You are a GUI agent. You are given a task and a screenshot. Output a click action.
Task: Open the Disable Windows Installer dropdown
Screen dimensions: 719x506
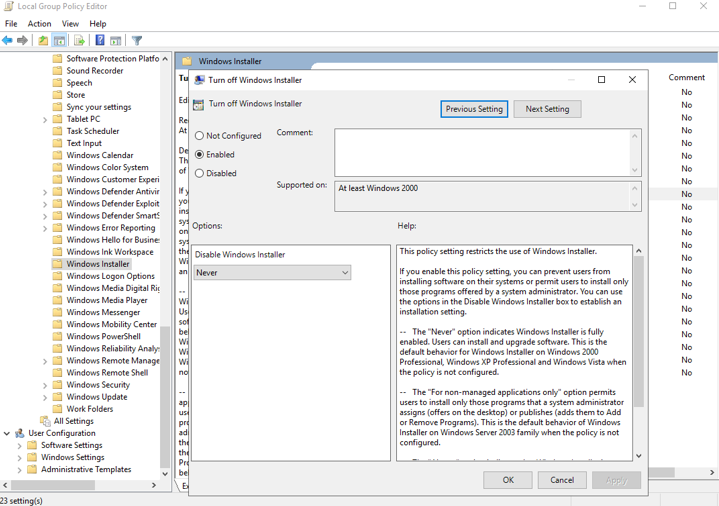tap(272, 272)
